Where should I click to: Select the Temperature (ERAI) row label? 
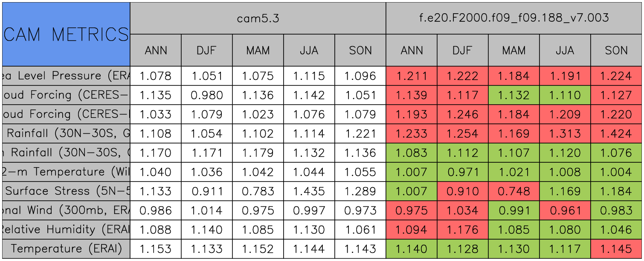66,249
